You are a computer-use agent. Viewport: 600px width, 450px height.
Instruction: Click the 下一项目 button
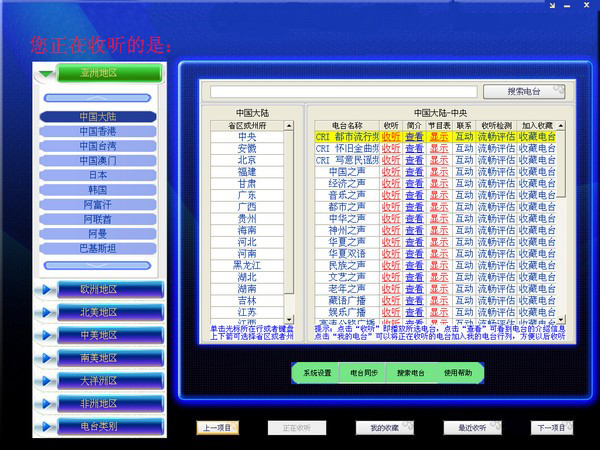pos(552,427)
